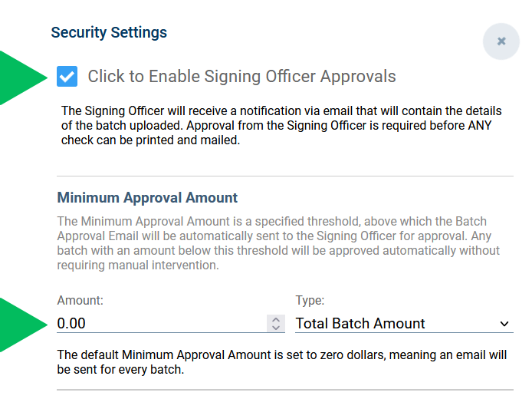The width and height of the screenshot is (532, 399).
Task: Click the 'Amount:' field label
Action: [80, 300]
